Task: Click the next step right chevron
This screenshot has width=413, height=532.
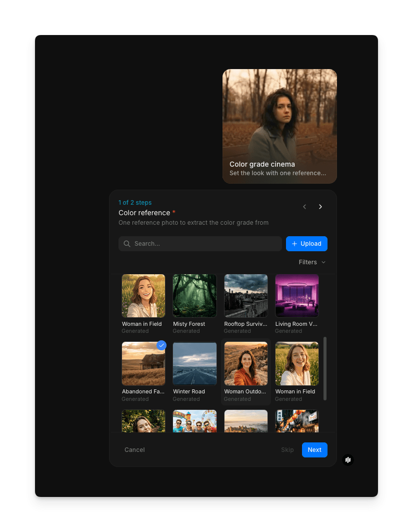Action: (320, 207)
